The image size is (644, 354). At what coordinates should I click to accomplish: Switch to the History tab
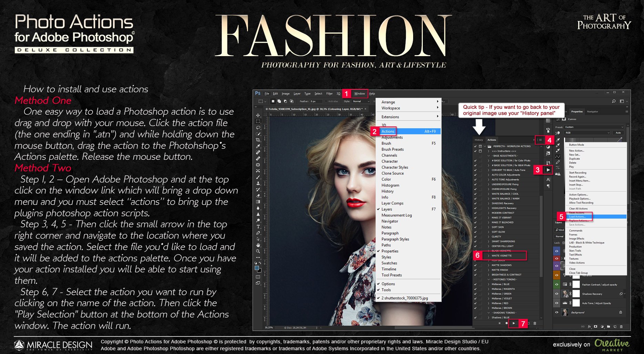pyautogui.click(x=479, y=140)
